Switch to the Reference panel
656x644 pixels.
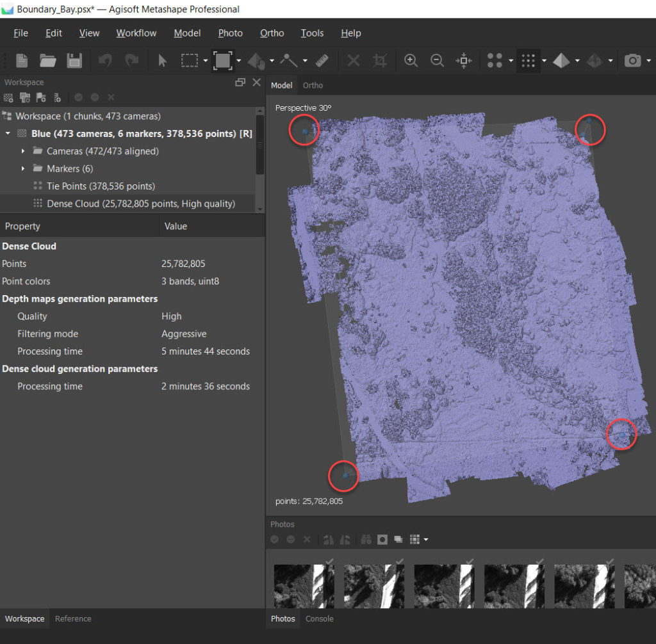[x=72, y=618]
